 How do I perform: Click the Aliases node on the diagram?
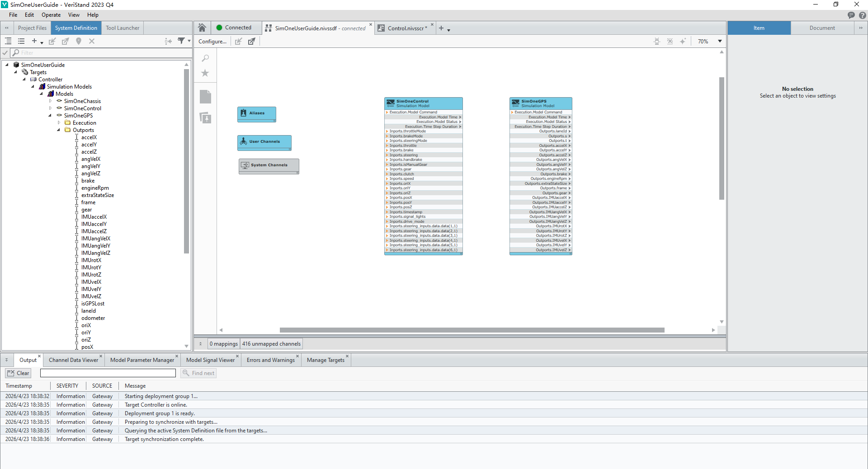coord(257,114)
